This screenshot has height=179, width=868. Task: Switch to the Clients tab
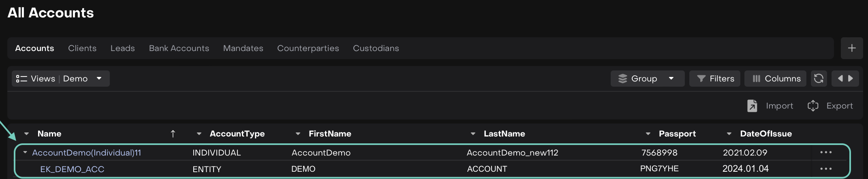click(x=82, y=48)
